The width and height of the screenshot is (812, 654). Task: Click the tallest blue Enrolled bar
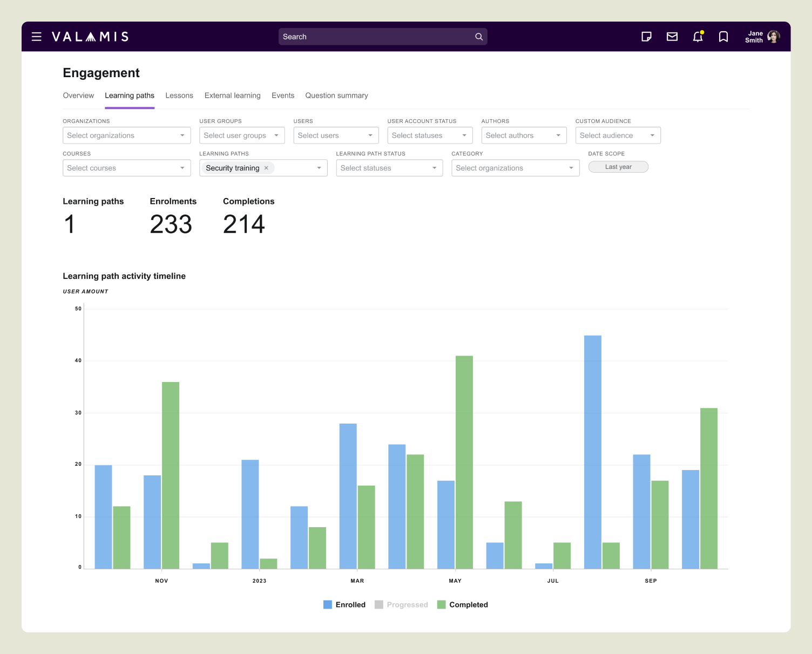[593, 452]
